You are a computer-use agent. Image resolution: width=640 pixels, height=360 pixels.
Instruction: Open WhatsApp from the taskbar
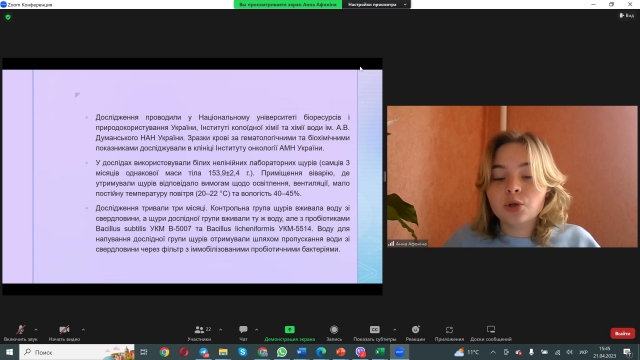click(x=282, y=352)
